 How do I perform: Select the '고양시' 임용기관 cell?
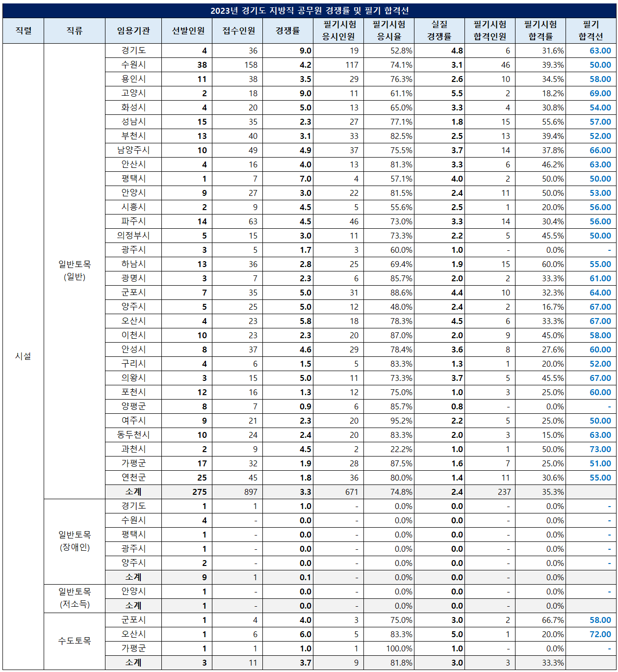(133, 93)
